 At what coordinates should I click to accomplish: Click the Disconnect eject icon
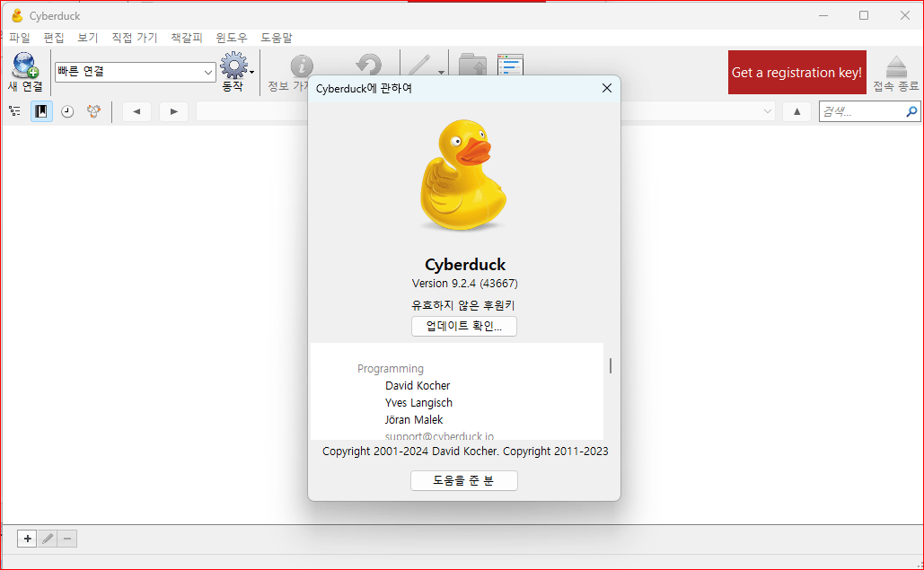point(896,66)
